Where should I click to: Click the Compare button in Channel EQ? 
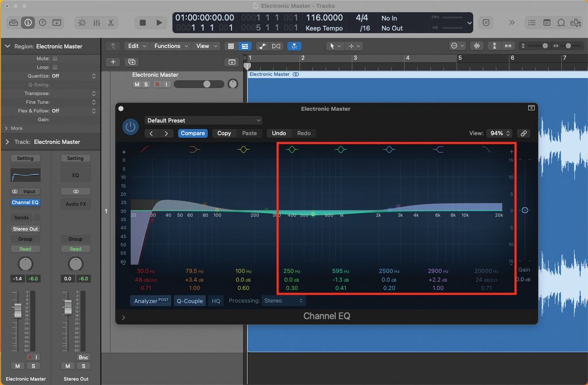pos(193,133)
